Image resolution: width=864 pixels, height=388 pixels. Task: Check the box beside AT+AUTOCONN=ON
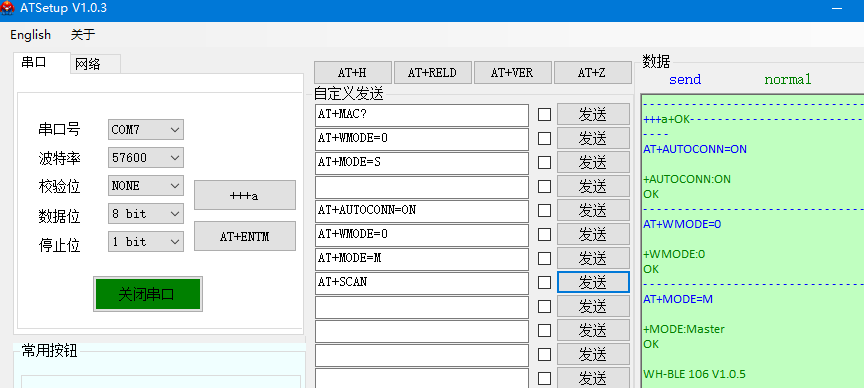tap(544, 211)
